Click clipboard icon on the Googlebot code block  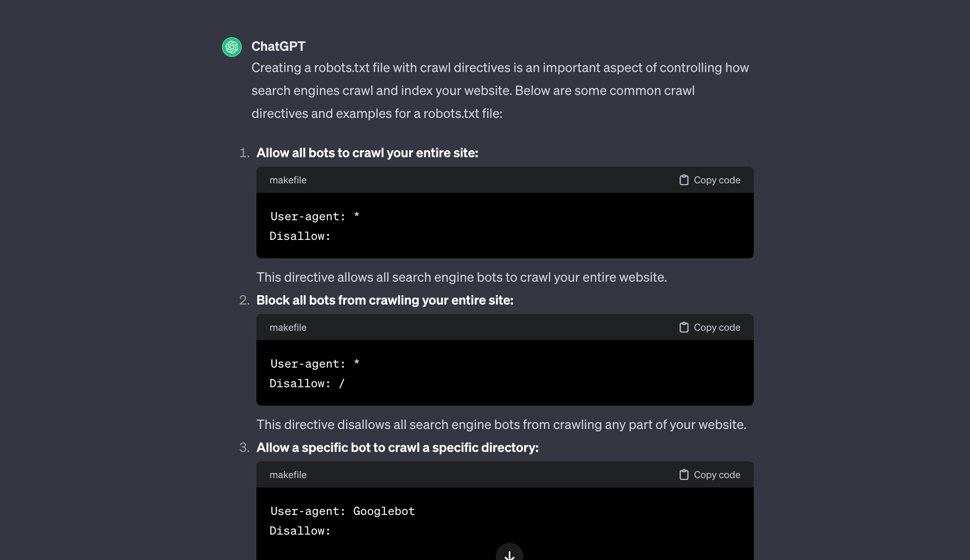pos(684,475)
